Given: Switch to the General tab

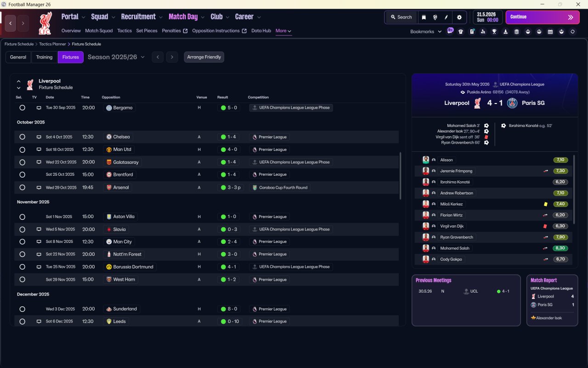Looking at the screenshot, I should 18,57.
